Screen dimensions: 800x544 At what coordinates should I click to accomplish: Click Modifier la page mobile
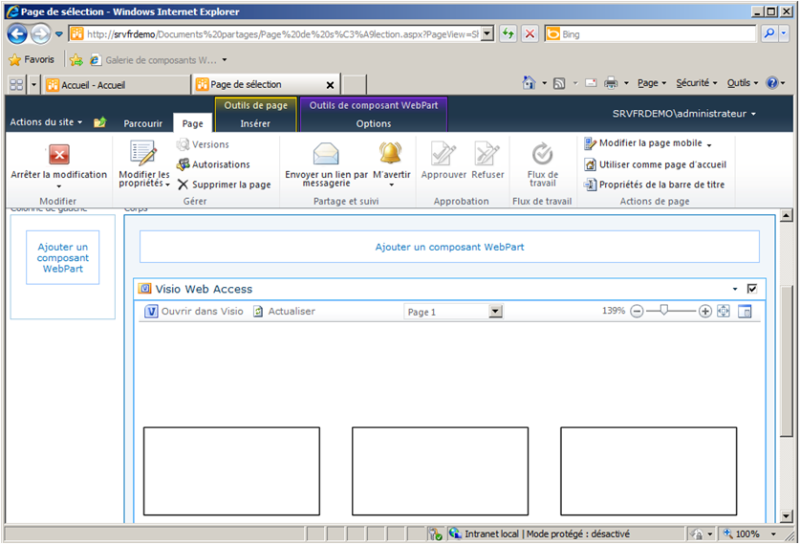(x=647, y=143)
